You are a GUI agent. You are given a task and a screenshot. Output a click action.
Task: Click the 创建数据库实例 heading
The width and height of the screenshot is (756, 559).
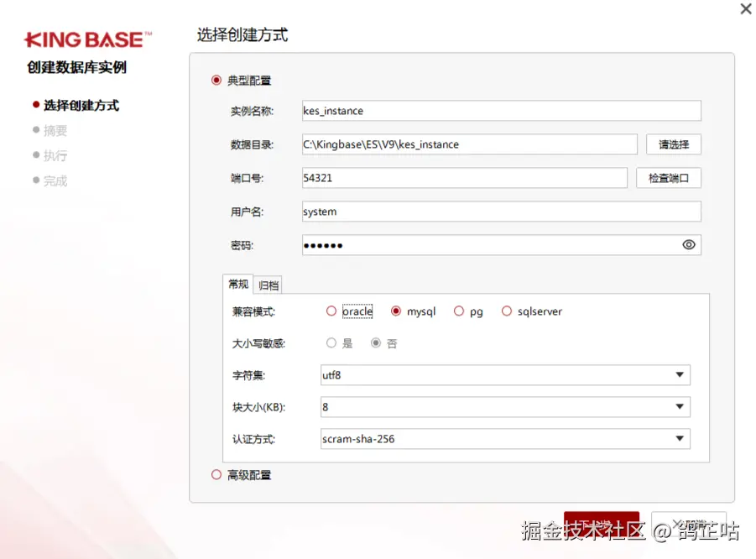[x=76, y=67]
